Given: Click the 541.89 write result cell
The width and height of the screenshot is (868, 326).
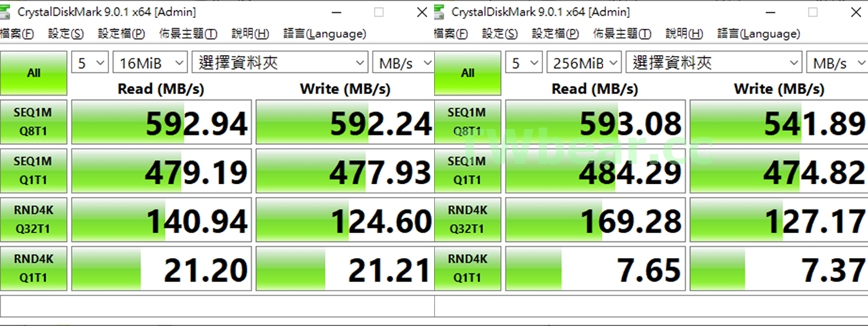Looking at the screenshot, I should coord(778,122).
